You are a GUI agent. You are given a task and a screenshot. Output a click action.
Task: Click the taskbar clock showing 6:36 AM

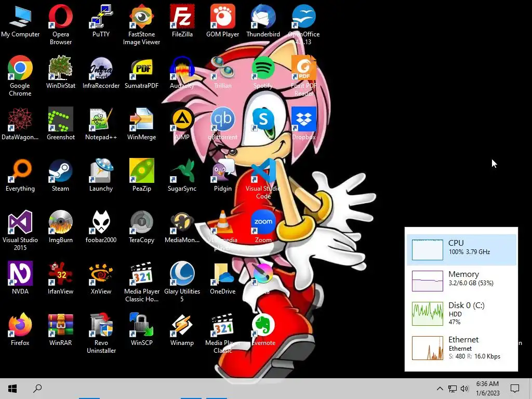point(487,389)
